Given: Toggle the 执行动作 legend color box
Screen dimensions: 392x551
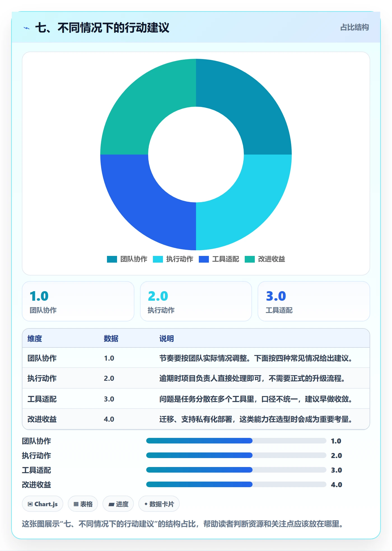Looking at the screenshot, I should point(158,259).
